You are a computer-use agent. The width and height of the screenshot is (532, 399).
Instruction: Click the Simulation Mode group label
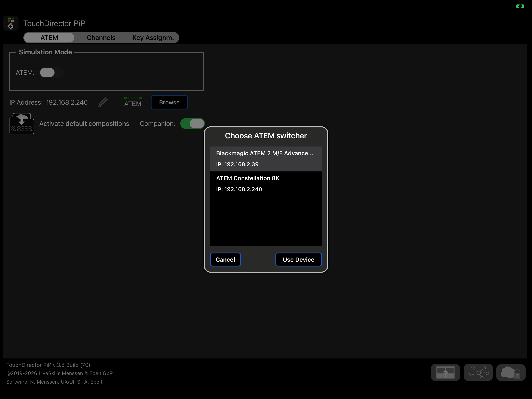point(45,52)
